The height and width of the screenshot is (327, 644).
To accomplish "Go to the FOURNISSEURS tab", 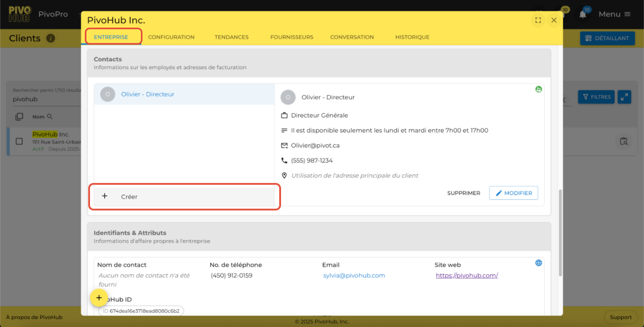I will [x=292, y=37].
